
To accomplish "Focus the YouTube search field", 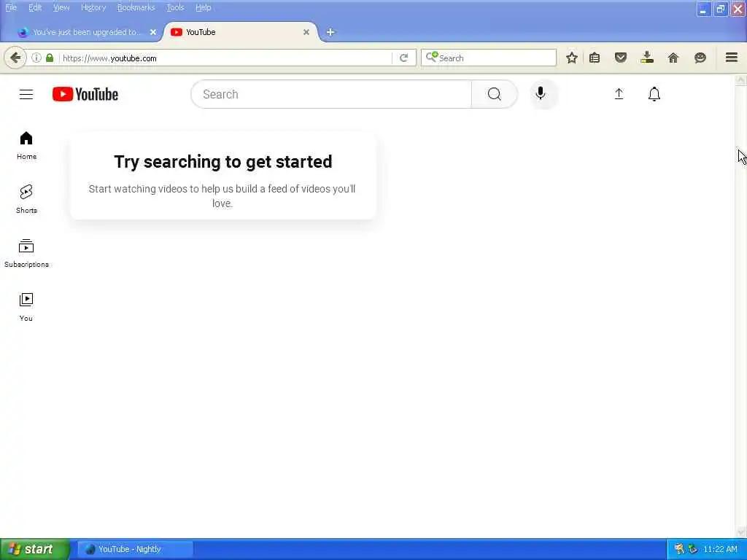I will tap(331, 94).
